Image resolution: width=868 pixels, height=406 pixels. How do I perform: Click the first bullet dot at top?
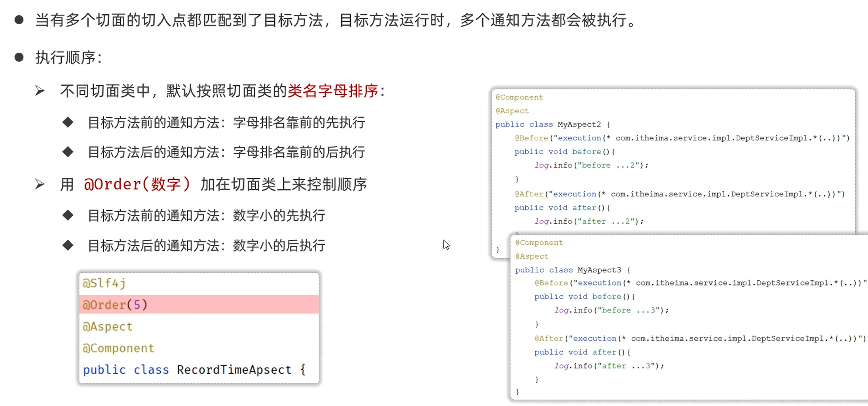(x=19, y=20)
